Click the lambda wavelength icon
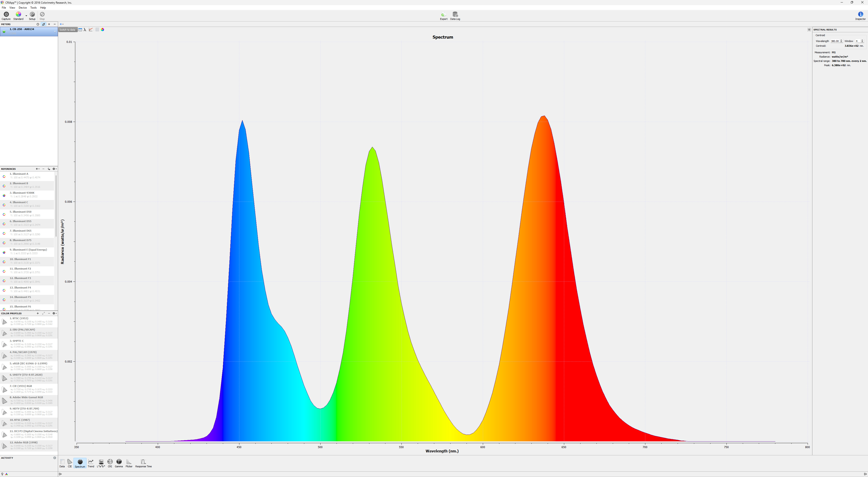The height and width of the screenshot is (477, 868). [85, 30]
